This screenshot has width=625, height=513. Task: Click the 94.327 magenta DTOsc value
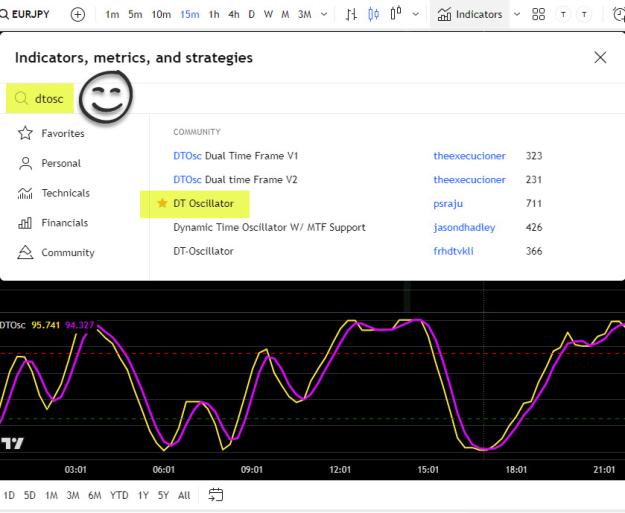pyautogui.click(x=79, y=325)
